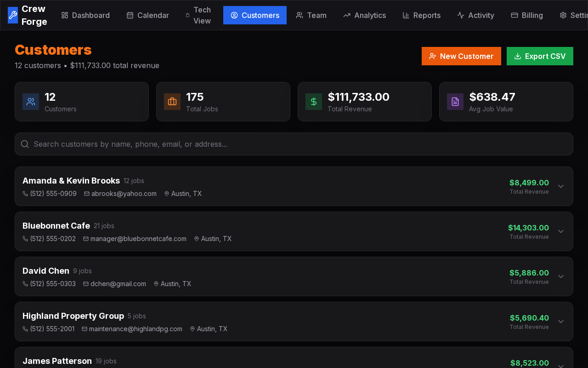Click the New Customer button
Screen dimensions: 588x368
(x=461, y=56)
